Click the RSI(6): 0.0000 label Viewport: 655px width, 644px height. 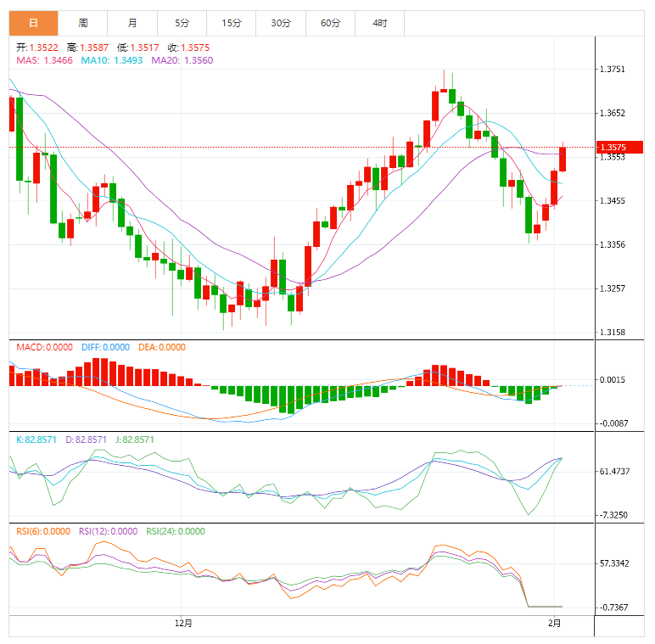coord(43,532)
